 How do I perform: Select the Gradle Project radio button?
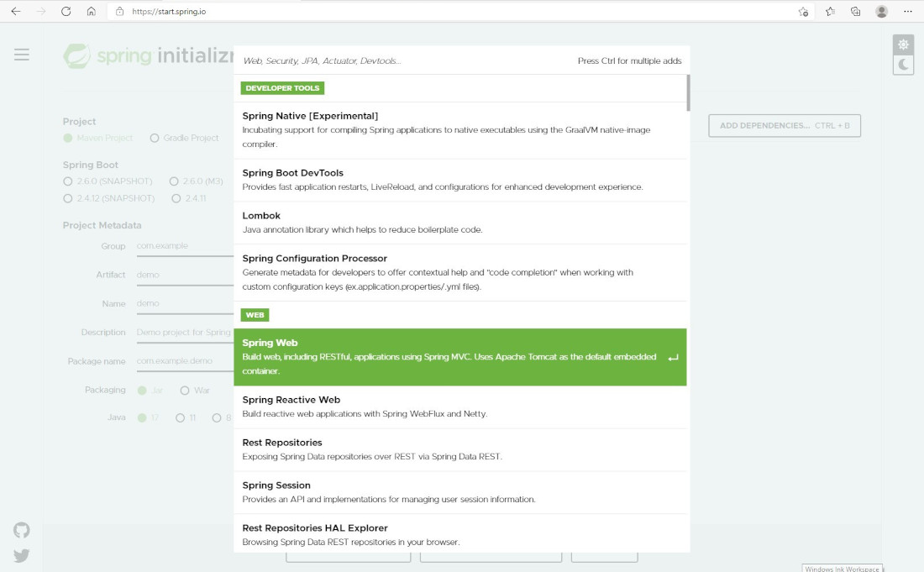[x=155, y=138]
